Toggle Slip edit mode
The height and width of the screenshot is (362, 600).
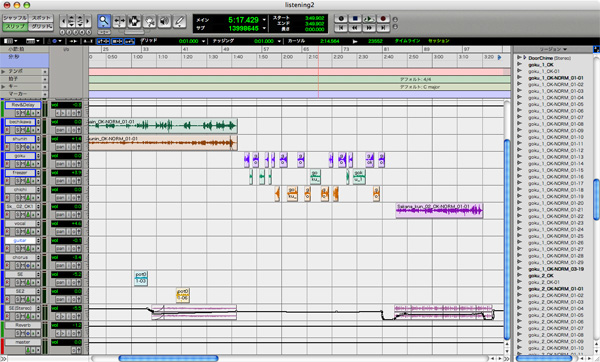click(x=15, y=27)
